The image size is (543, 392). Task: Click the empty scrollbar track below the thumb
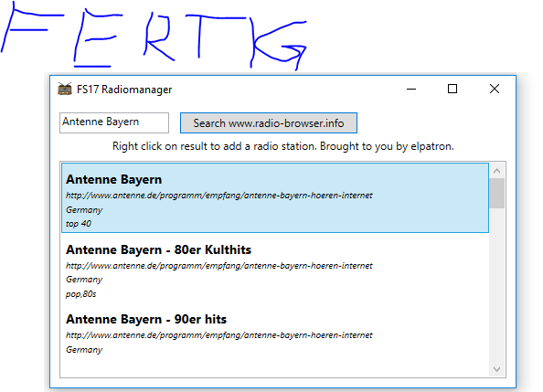(x=497, y=285)
